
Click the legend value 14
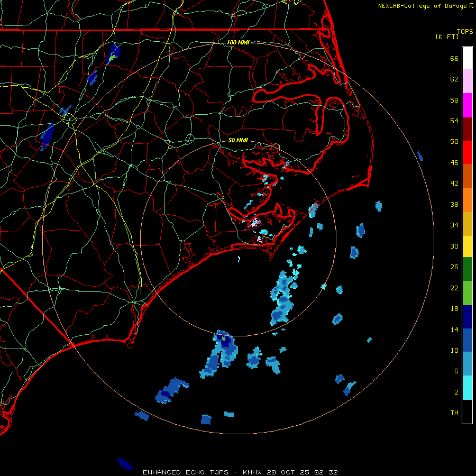(x=454, y=329)
